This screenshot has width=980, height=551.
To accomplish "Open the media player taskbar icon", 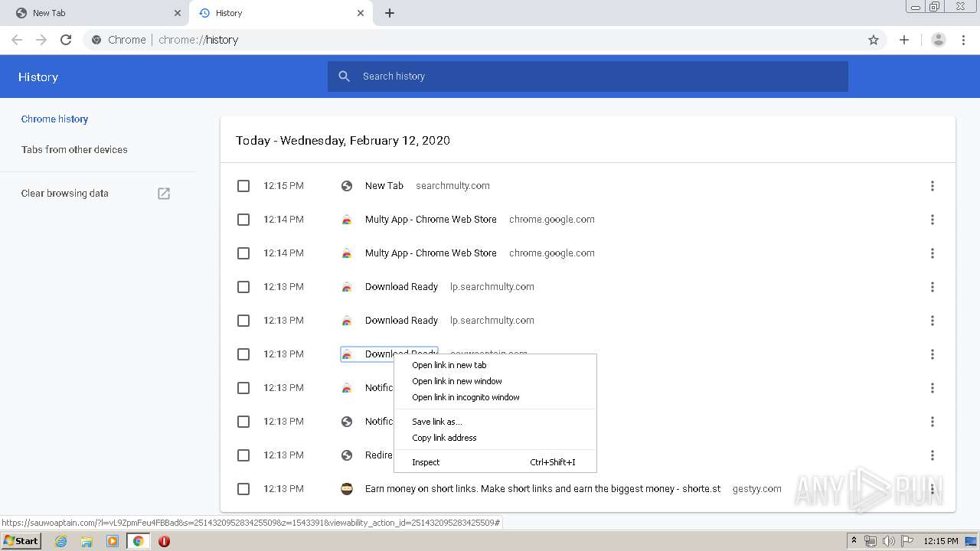I will (113, 541).
